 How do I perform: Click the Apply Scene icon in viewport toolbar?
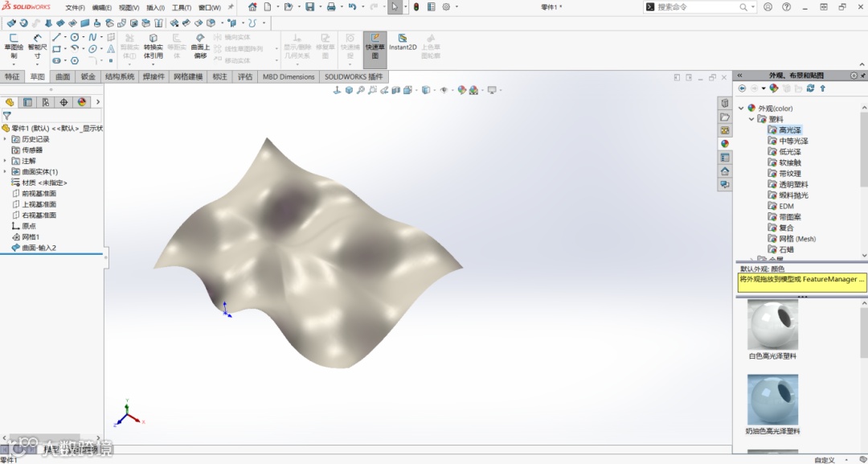[474, 90]
